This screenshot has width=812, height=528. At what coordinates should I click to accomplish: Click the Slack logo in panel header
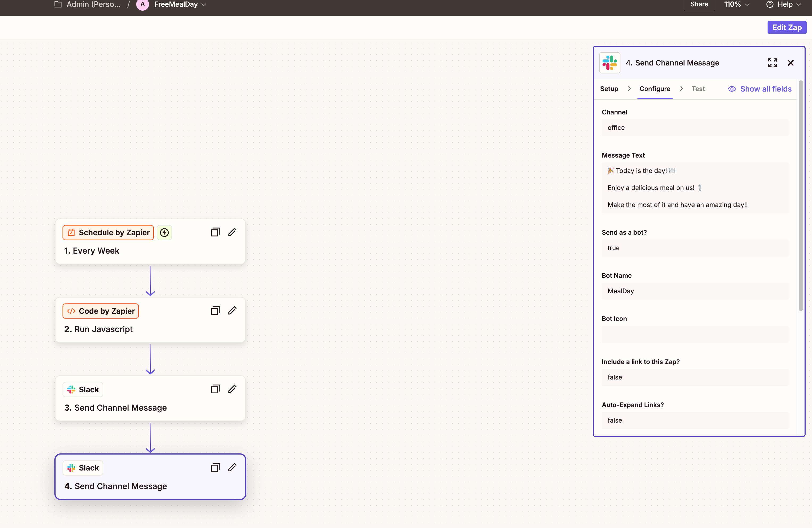click(x=610, y=63)
